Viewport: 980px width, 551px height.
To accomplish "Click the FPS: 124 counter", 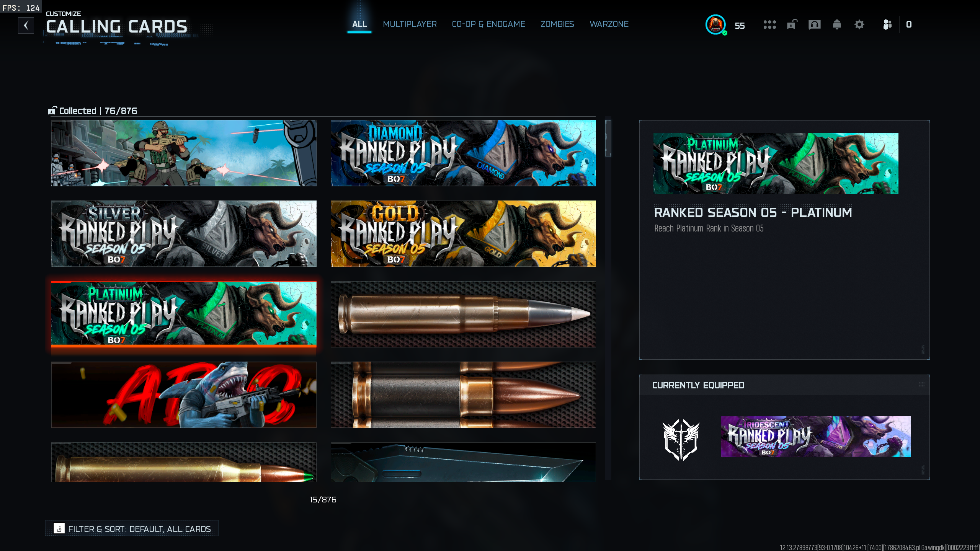I will pos(21,8).
